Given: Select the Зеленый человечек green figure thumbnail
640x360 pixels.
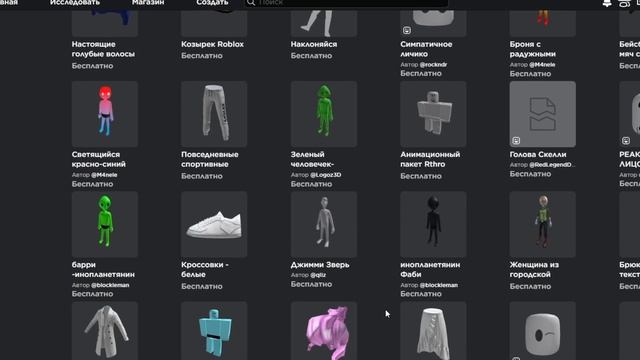Looking at the screenshot, I should 324,114.
